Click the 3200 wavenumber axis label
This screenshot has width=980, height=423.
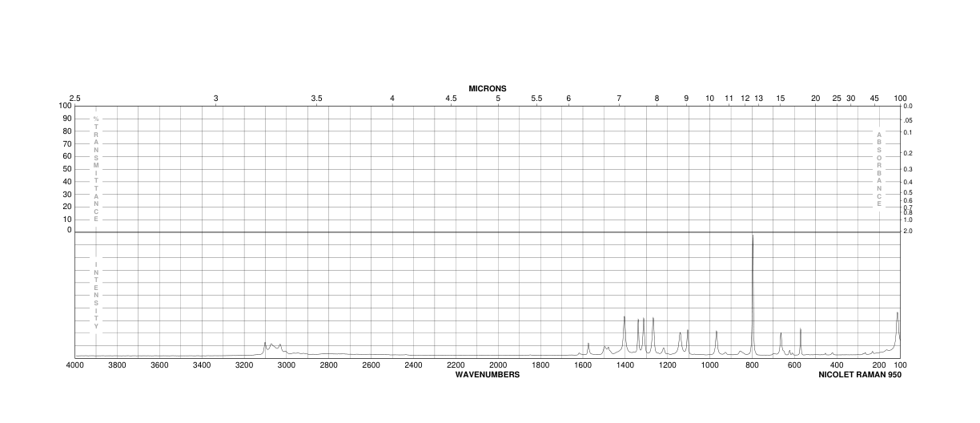pos(244,366)
